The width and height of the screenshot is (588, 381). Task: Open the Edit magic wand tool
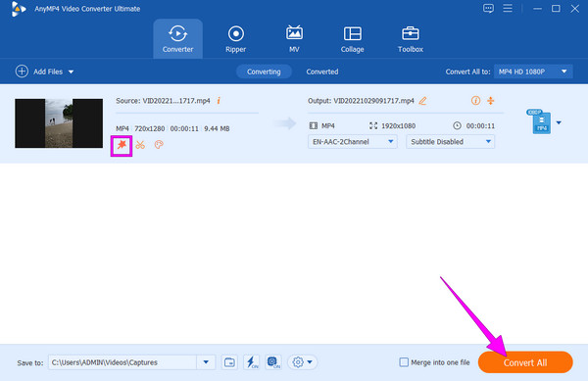[x=122, y=145]
